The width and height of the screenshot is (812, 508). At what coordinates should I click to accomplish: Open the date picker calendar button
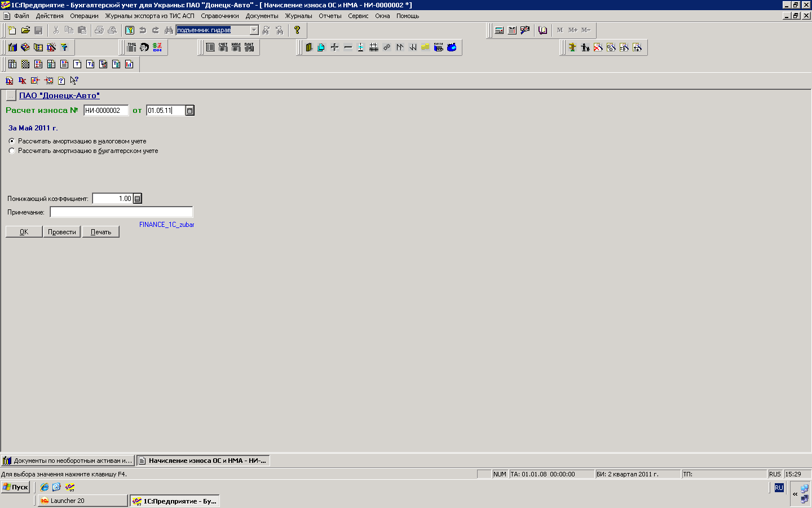pyautogui.click(x=190, y=111)
